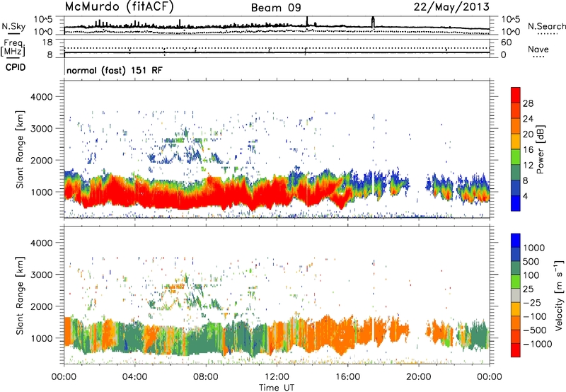Click 'normal (fast) 151 RF' text

click(115, 70)
